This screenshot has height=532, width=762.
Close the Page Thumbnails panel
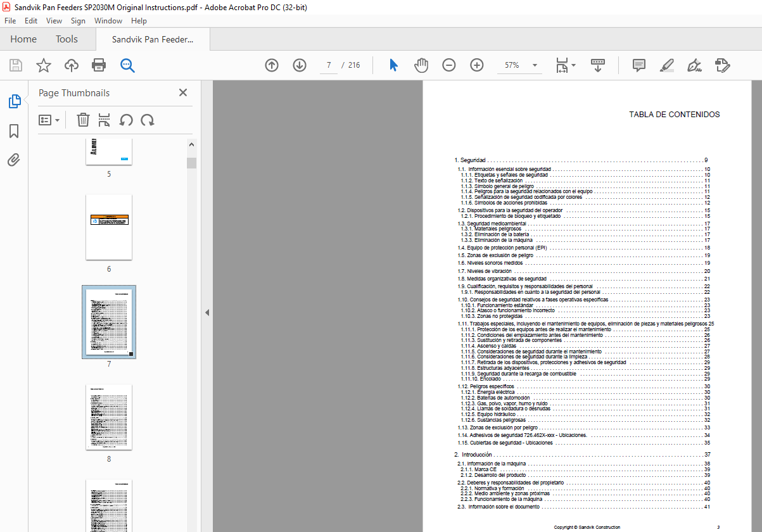pyautogui.click(x=183, y=92)
